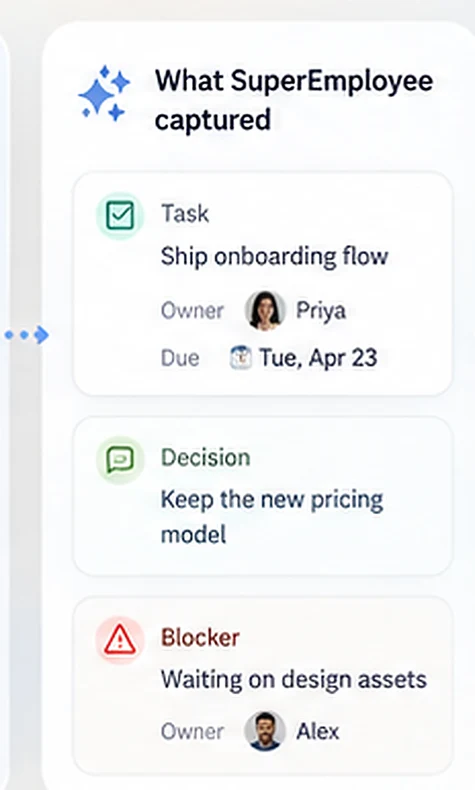Viewport: 475px width, 790px height.
Task: Click the Task label text
Action: pyautogui.click(x=185, y=213)
